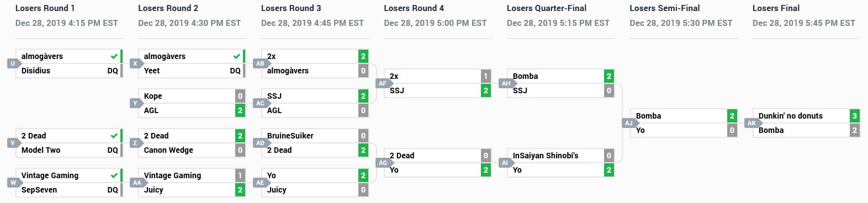Select Losers Final round header
This screenshot has width=868, height=203.
pyautogui.click(x=776, y=8)
